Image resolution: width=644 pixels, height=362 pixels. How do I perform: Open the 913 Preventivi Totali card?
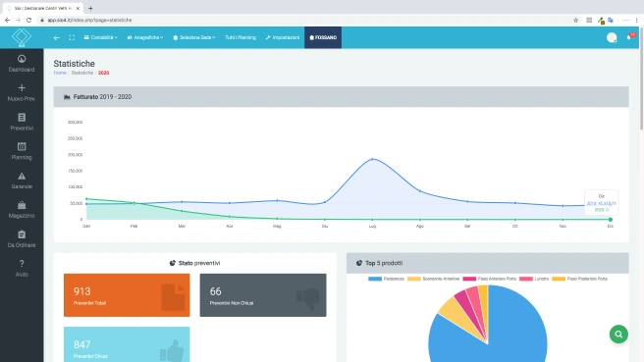coord(127,295)
